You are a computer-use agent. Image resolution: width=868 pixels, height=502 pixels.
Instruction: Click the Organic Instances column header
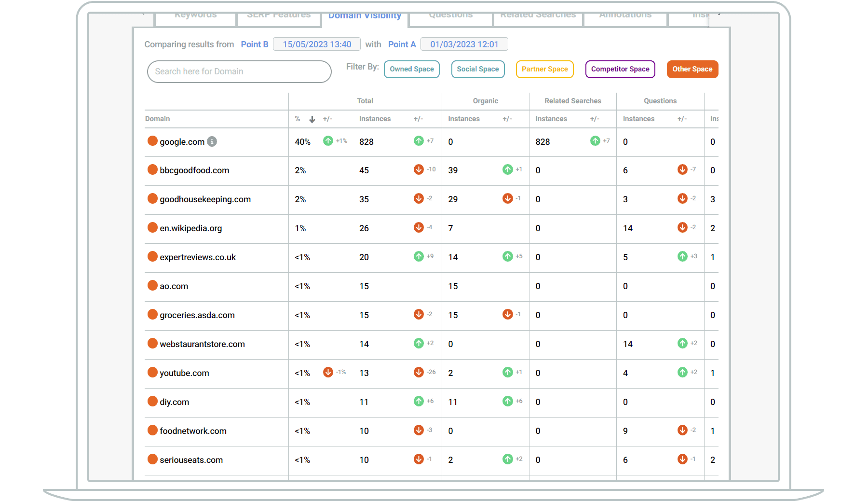tap(464, 119)
